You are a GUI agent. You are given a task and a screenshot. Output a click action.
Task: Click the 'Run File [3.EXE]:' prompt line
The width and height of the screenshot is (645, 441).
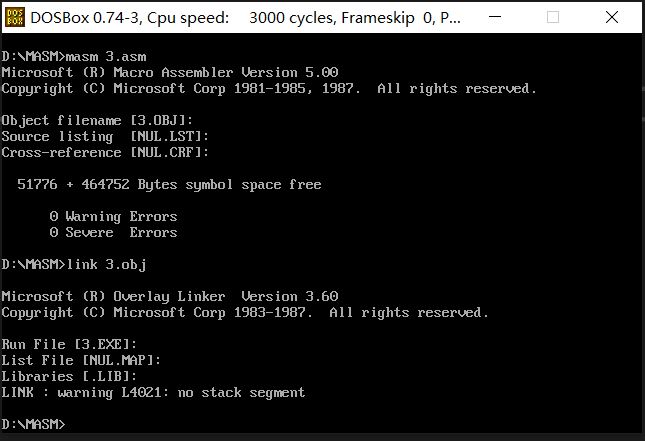pyautogui.click(x=69, y=344)
